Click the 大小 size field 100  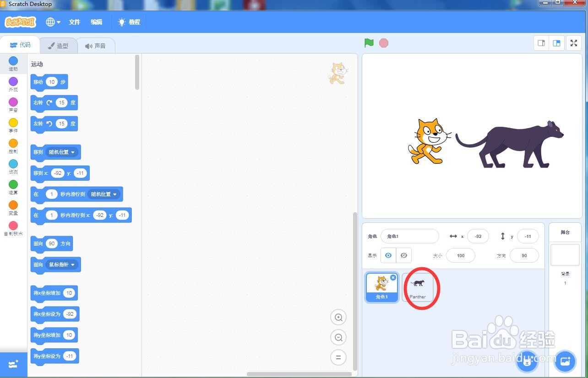[x=461, y=255]
